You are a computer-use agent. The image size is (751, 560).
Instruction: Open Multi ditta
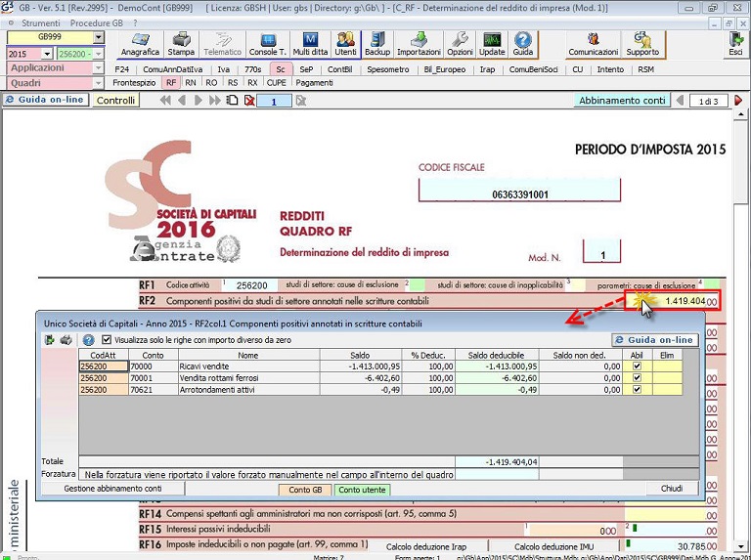[310, 44]
